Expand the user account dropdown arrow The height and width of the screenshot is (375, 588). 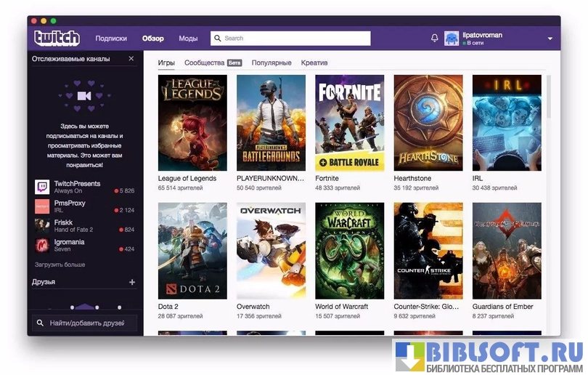[x=550, y=39]
